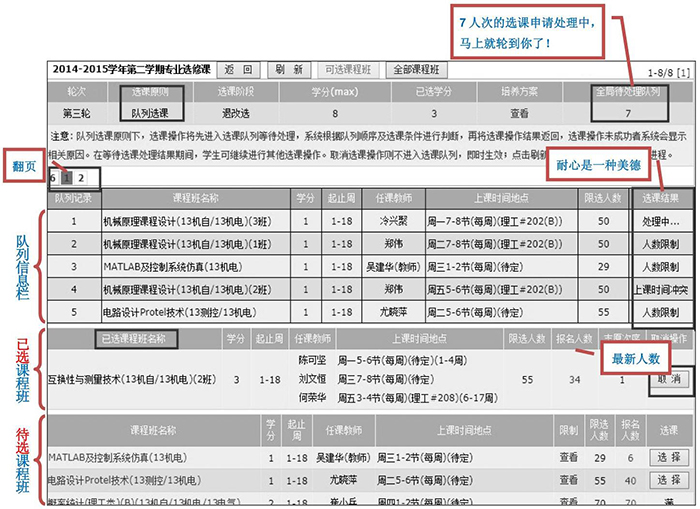View restrictions for pending 电路设计Protel course
Image resolution: width=700 pixels, height=509 pixels.
[568, 481]
